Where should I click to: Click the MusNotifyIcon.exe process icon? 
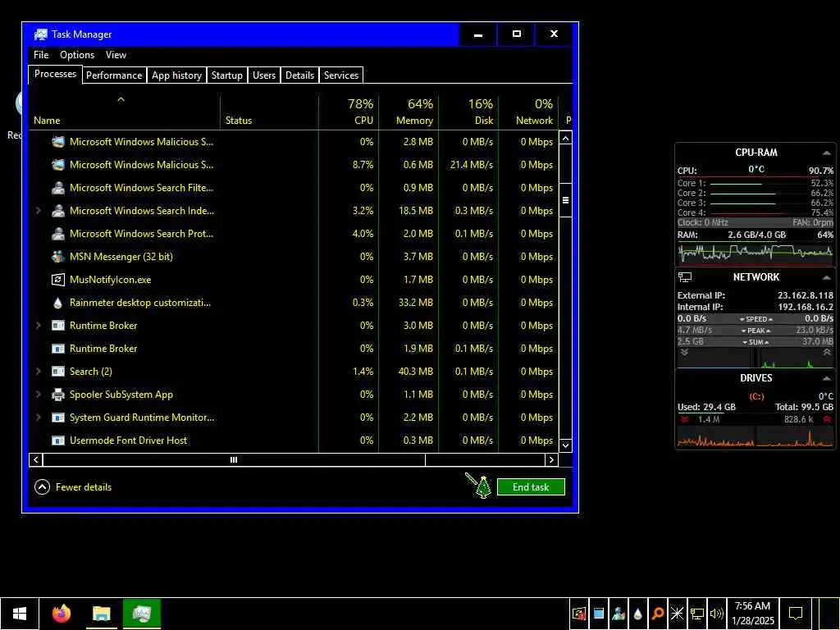[x=58, y=280]
